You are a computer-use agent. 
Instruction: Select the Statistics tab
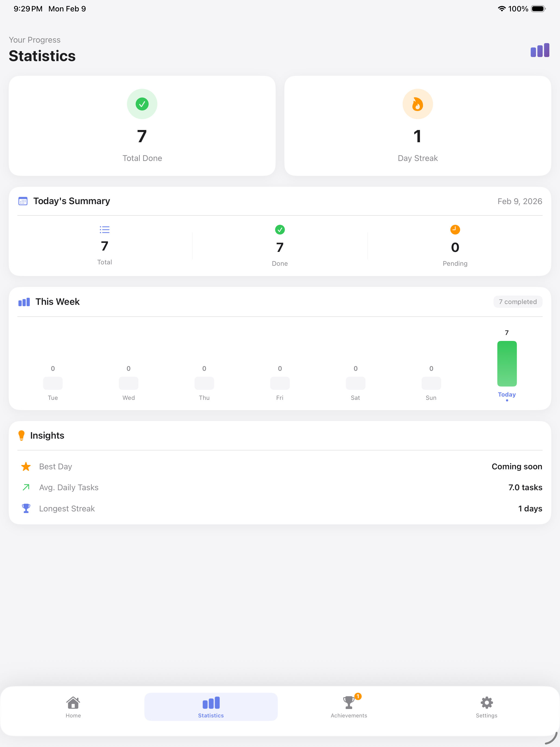[211, 707]
